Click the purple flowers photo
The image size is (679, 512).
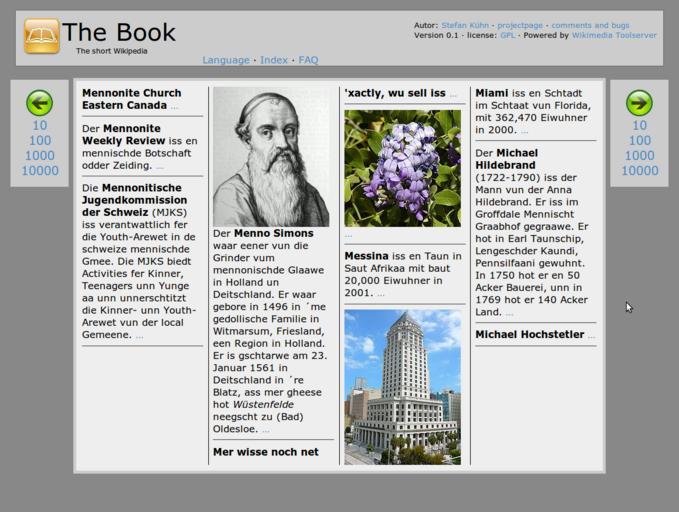(402, 168)
